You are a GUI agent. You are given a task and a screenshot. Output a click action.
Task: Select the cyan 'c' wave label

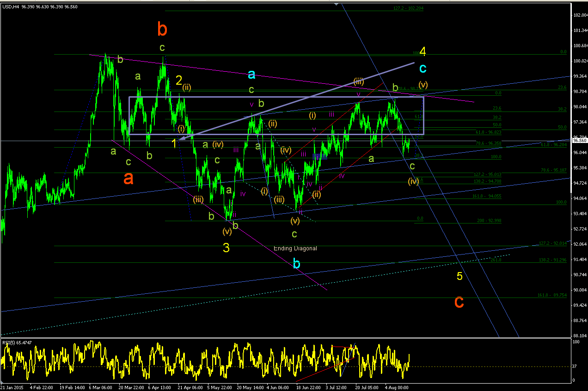423,68
